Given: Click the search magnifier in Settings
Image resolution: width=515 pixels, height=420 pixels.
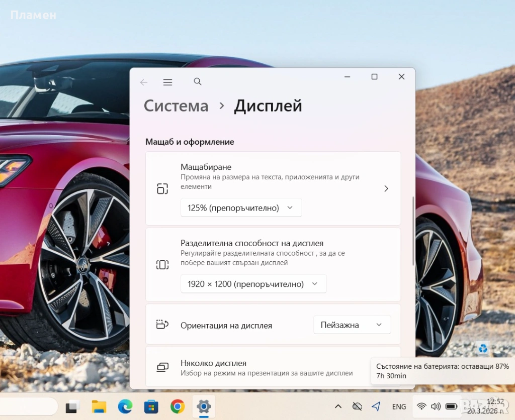Looking at the screenshot, I should [x=198, y=82].
